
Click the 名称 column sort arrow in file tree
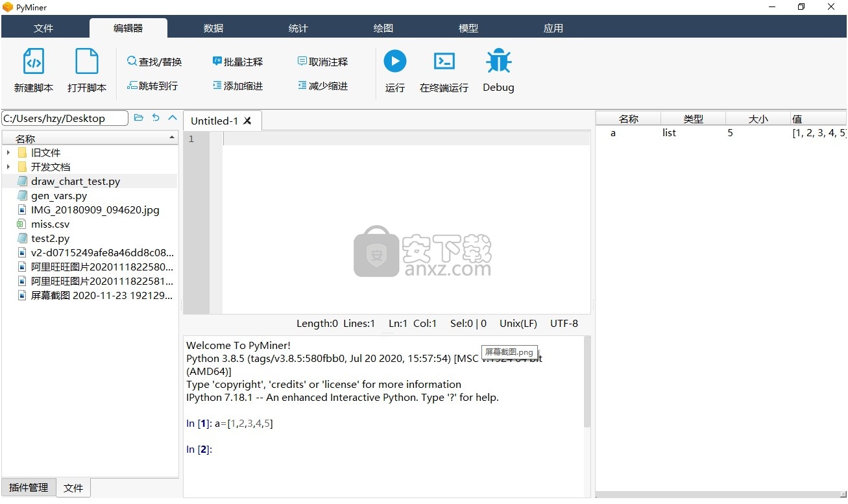tap(171, 138)
